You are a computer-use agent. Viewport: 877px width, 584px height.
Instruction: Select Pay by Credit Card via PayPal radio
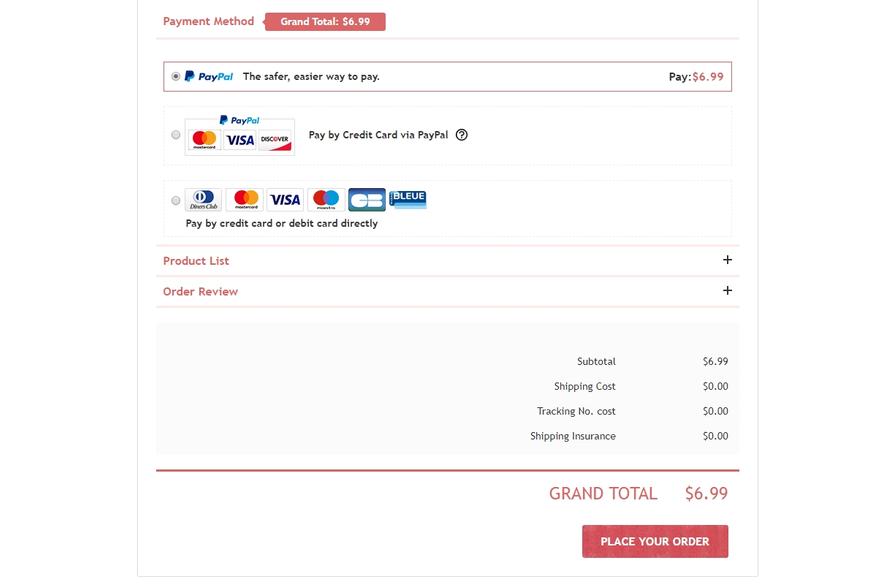click(x=176, y=135)
